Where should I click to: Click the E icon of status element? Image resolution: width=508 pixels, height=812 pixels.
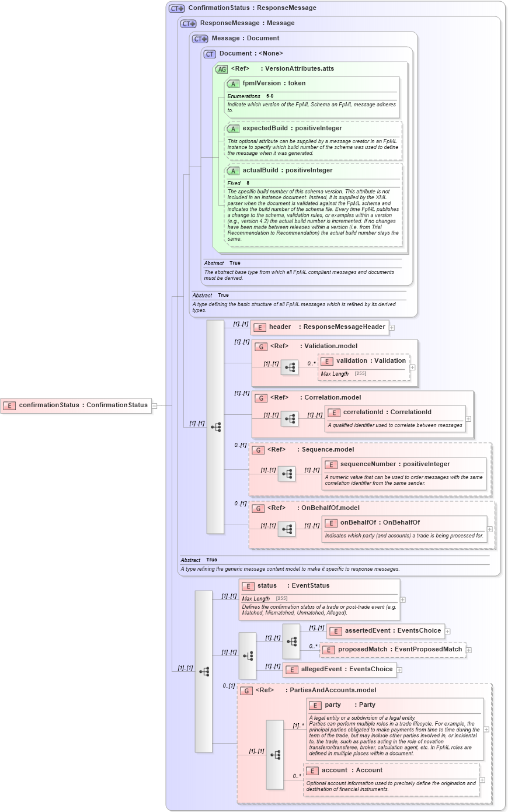point(248,586)
